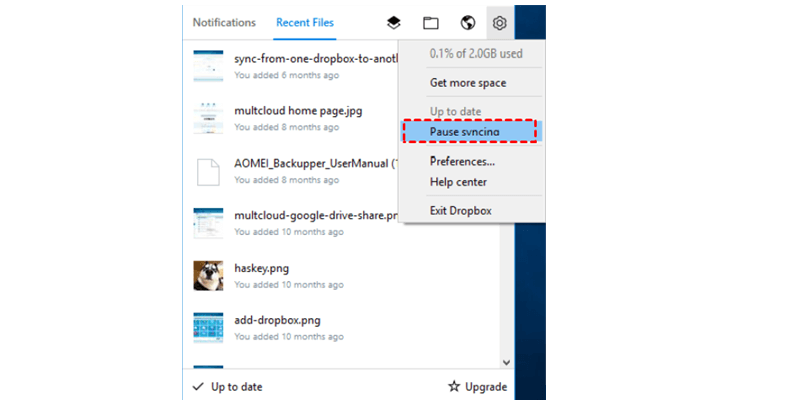Click the settings gear icon
Screen dimensions: 800x400
click(x=500, y=23)
